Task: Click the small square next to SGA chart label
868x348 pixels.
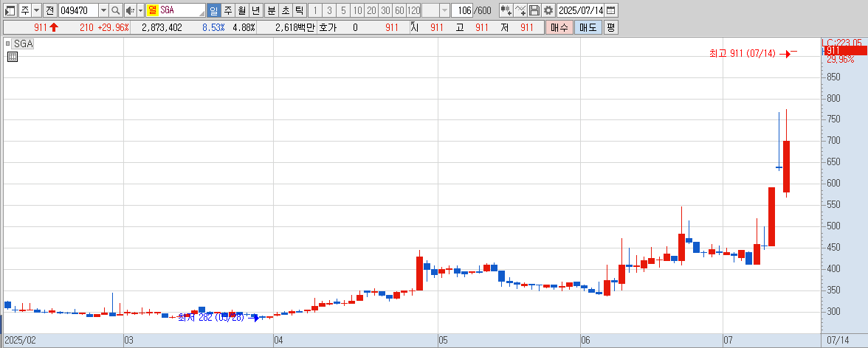Action: 7,43
